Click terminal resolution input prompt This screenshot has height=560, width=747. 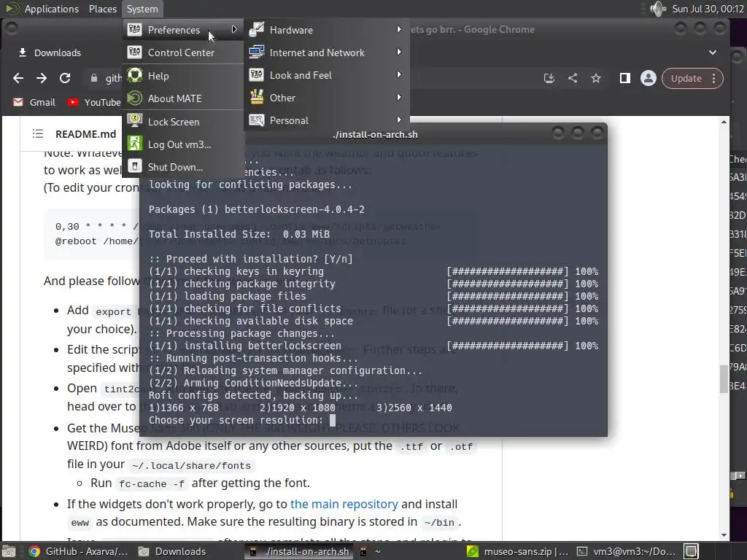point(333,420)
